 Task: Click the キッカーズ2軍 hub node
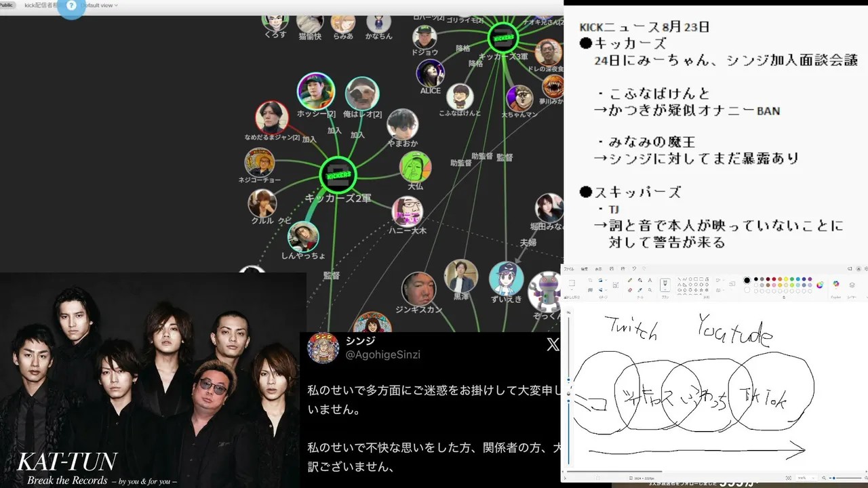point(338,175)
